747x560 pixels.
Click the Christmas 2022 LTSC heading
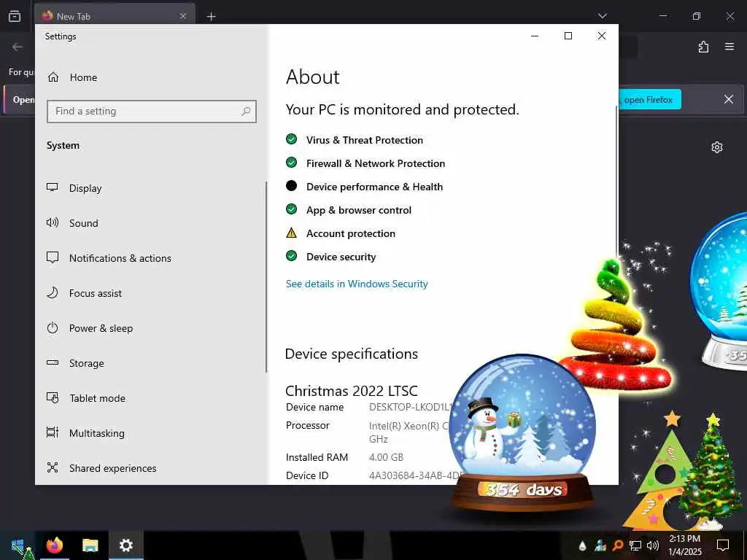click(x=352, y=391)
